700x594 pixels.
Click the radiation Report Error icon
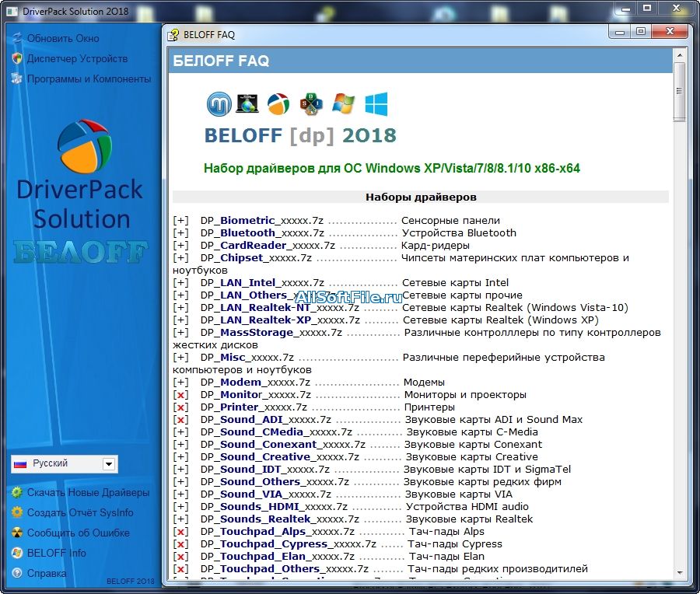pos(17,533)
